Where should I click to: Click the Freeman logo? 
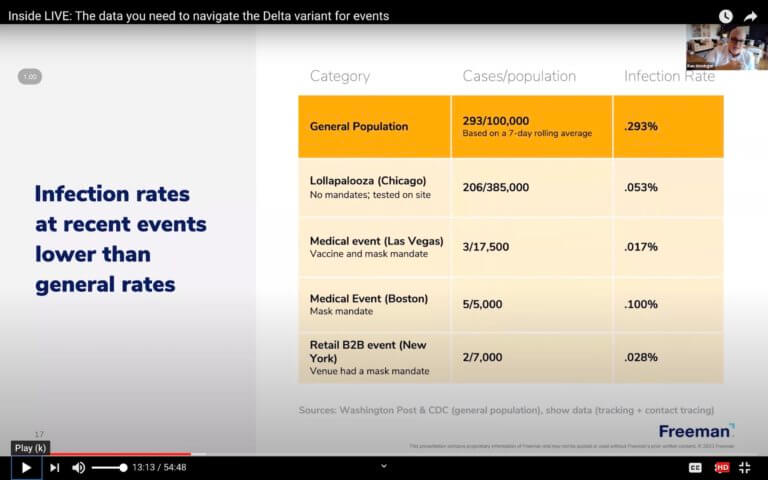[696, 431]
